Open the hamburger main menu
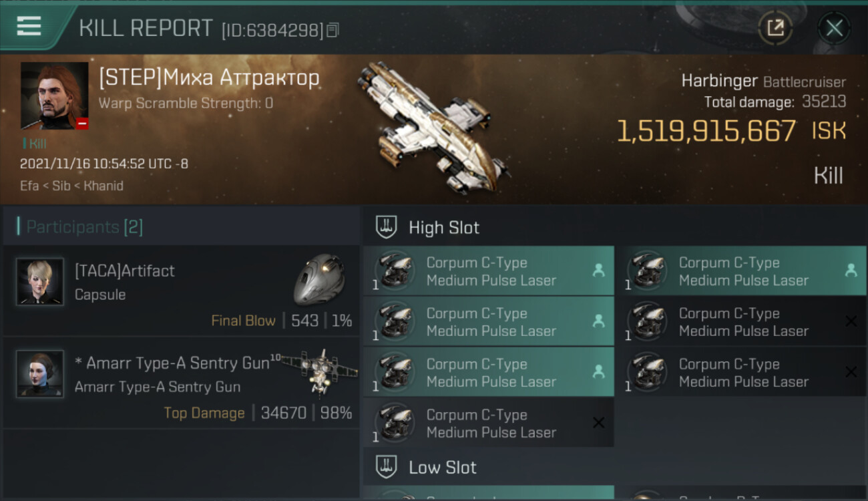The image size is (868, 501). tap(29, 27)
